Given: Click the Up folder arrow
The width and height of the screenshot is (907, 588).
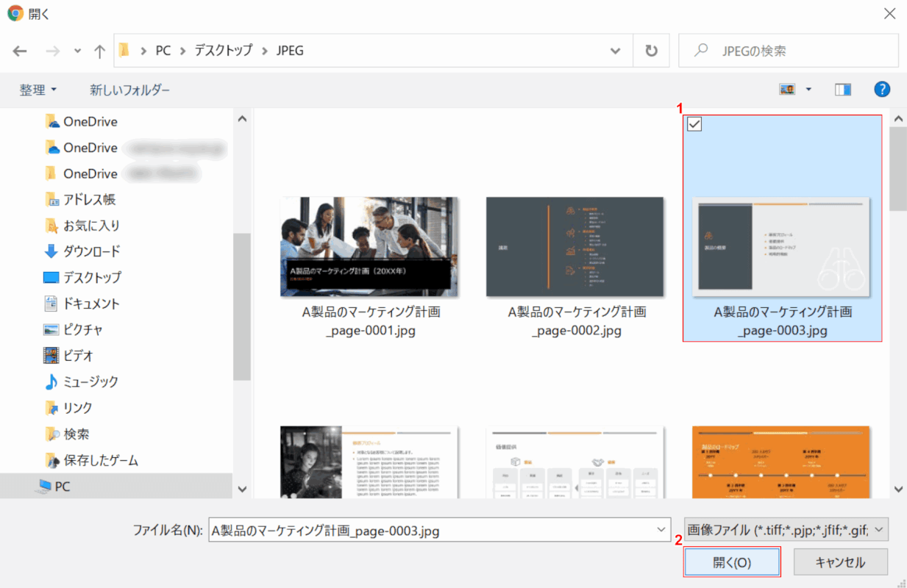Looking at the screenshot, I should (100, 51).
